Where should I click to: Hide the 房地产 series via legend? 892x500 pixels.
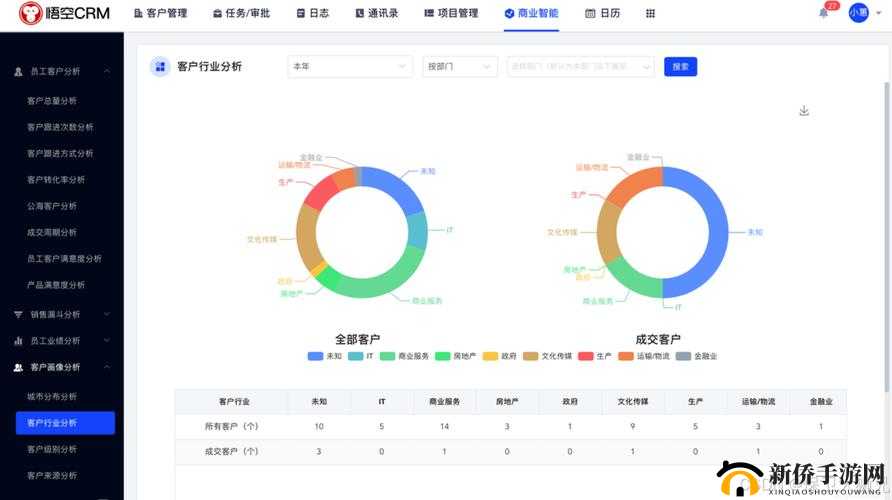tap(443, 356)
